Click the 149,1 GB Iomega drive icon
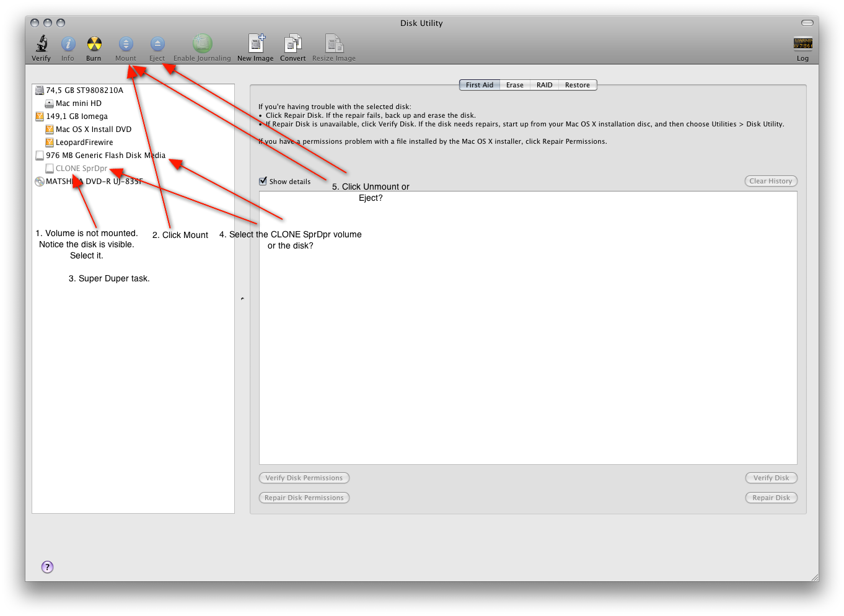Screen dimensions: 844x616 (40, 117)
